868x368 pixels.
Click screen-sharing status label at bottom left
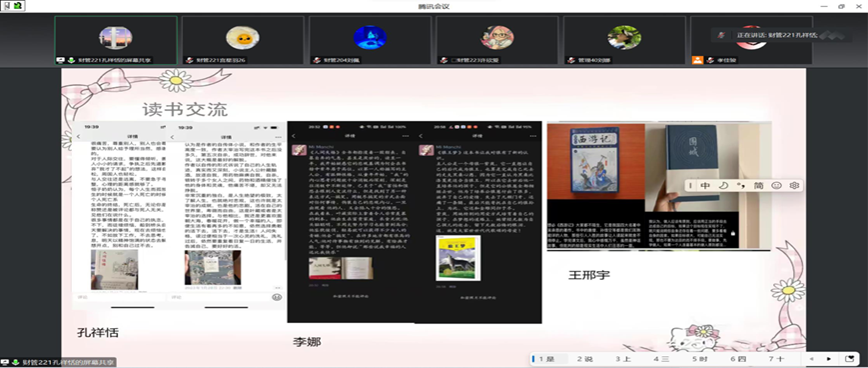point(58,362)
